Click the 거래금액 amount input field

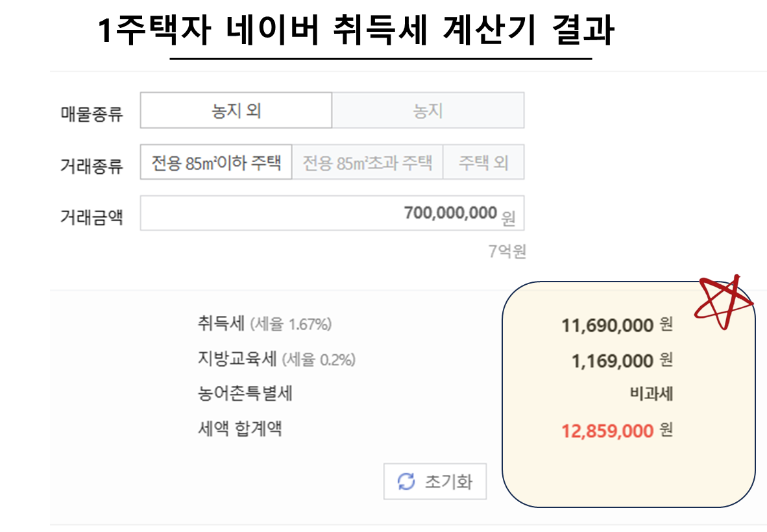click(331, 213)
